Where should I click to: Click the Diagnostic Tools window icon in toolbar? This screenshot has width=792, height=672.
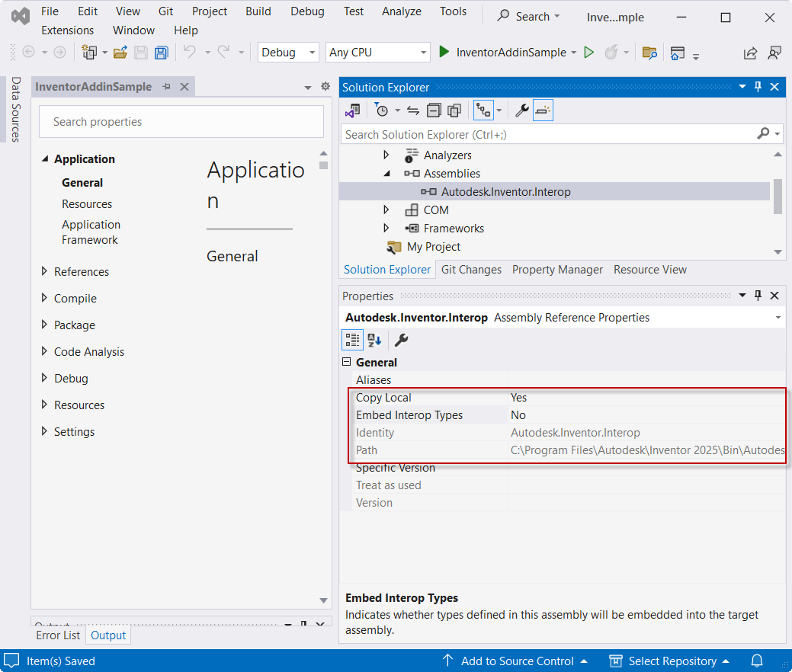[677, 53]
